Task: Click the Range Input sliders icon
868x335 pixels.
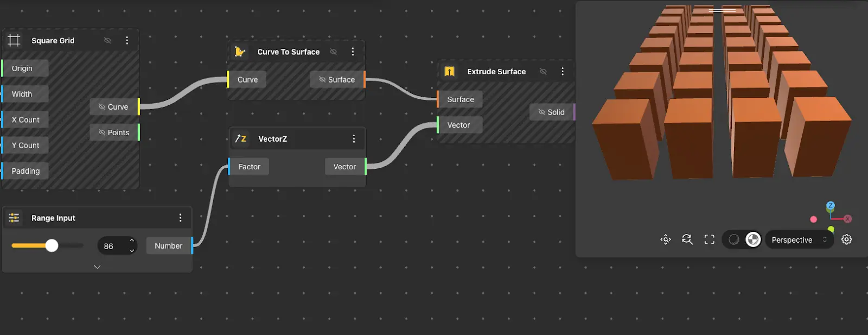Action: pyautogui.click(x=14, y=218)
